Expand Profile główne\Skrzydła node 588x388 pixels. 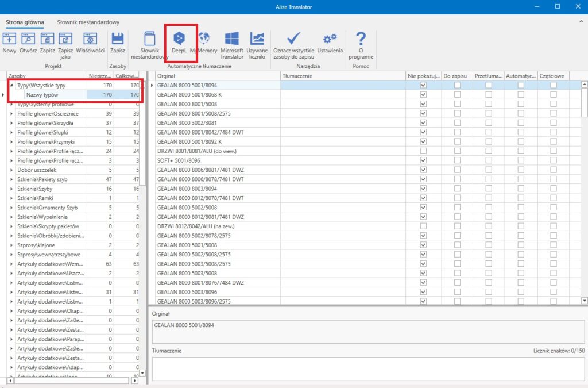coord(11,122)
